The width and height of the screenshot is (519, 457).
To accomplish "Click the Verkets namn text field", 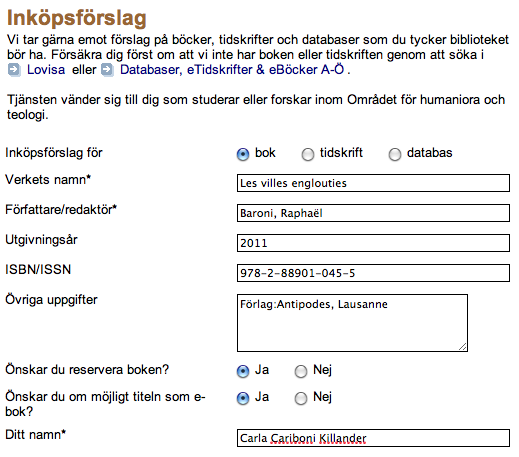I will tap(373, 183).
